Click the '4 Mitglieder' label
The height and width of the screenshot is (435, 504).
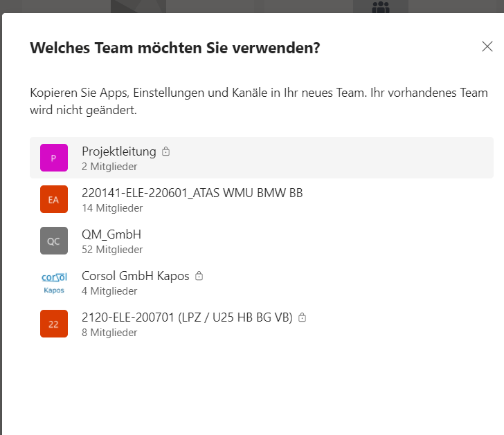[109, 291]
